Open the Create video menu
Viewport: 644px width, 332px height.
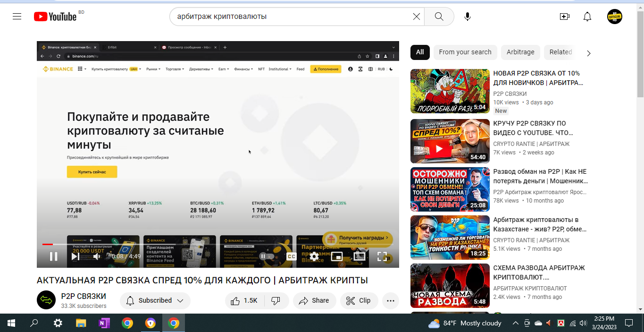pyautogui.click(x=564, y=17)
